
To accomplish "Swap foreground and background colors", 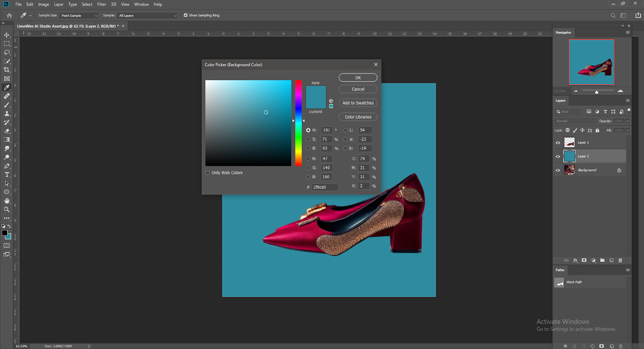I will pyautogui.click(x=9, y=226).
